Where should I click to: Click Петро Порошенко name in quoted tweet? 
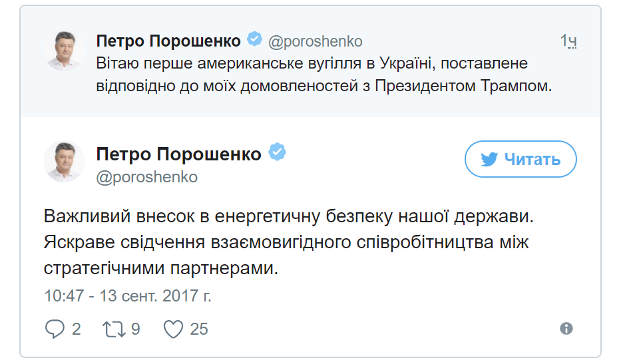[168, 41]
